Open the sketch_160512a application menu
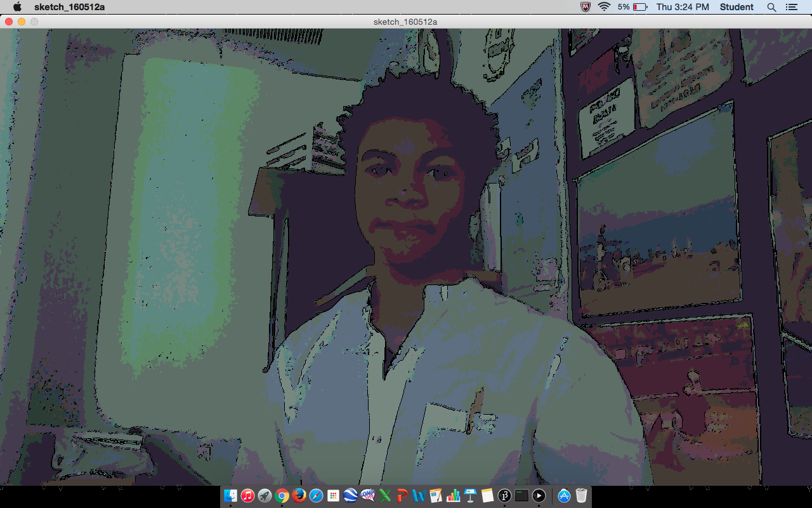The image size is (812, 508). coord(69,7)
